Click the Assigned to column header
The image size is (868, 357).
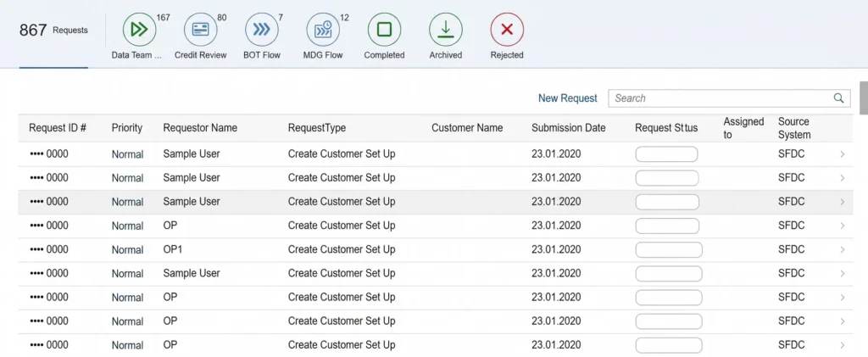pos(743,128)
